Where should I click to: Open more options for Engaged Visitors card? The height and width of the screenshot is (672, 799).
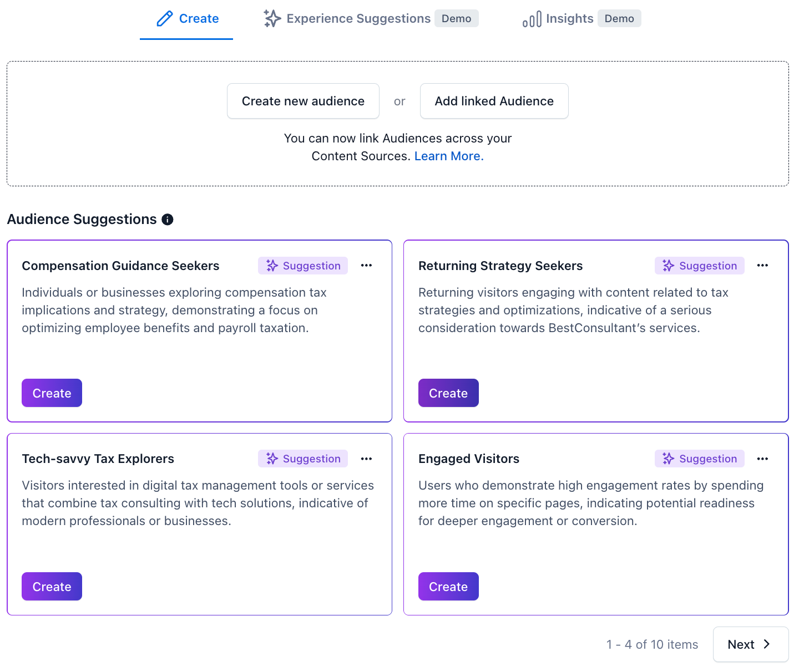point(762,459)
